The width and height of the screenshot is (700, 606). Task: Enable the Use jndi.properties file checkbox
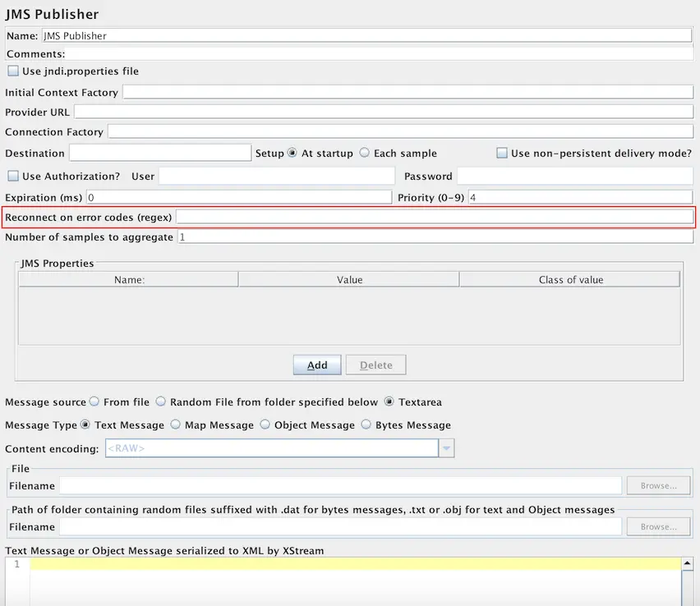[13, 71]
